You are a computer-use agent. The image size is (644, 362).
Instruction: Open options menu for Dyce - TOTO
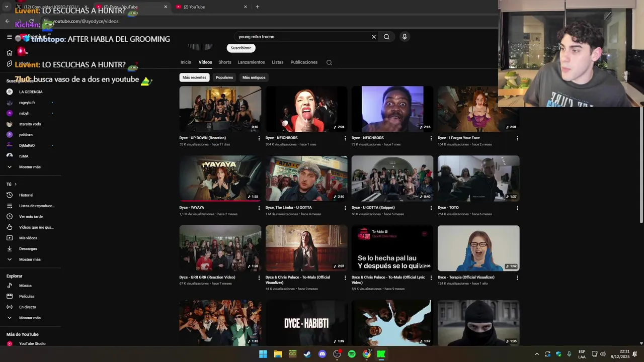517,208
